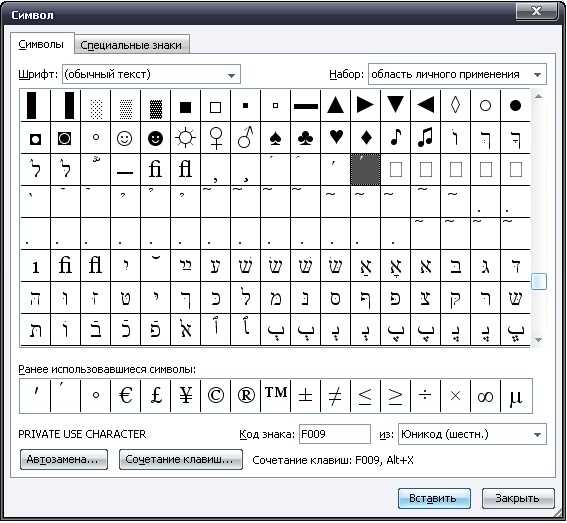The height and width of the screenshot is (523, 567).
Task: Choose the club suit symbol
Action: tap(306, 138)
